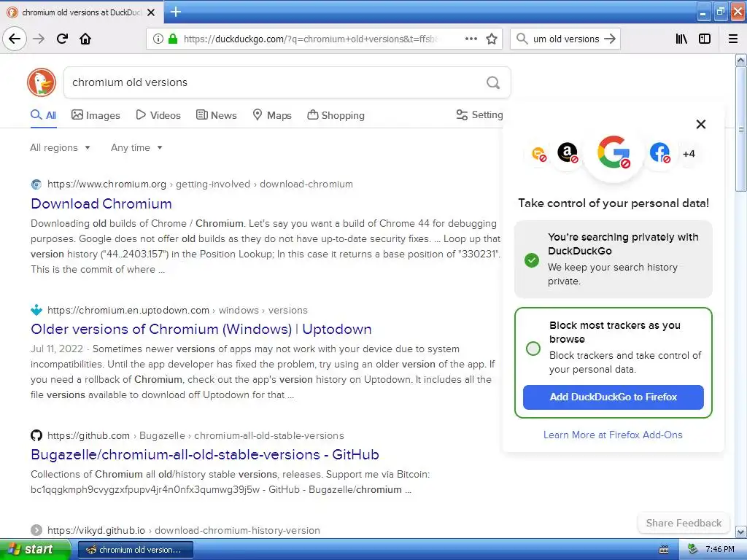This screenshot has width=747, height=560.
Task: Click the DuckDuckGo logo
Action: pos(42,82)
